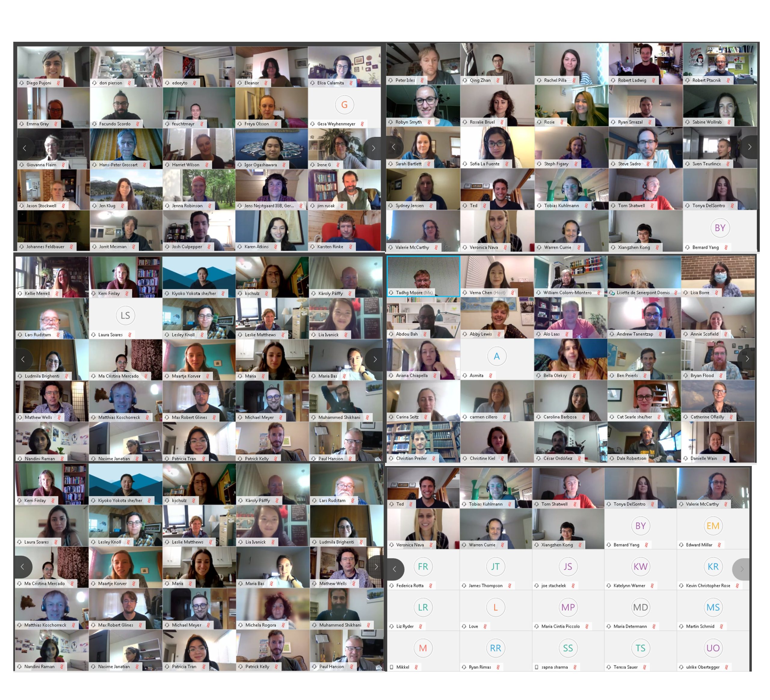Click the mute icon next to Valerie McCarthy
The height and width of the screenshot is (700, 770).
click(437, 249)
